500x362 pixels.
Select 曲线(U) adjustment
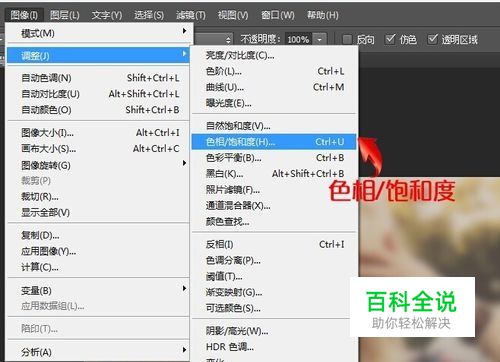click(274, 87)
